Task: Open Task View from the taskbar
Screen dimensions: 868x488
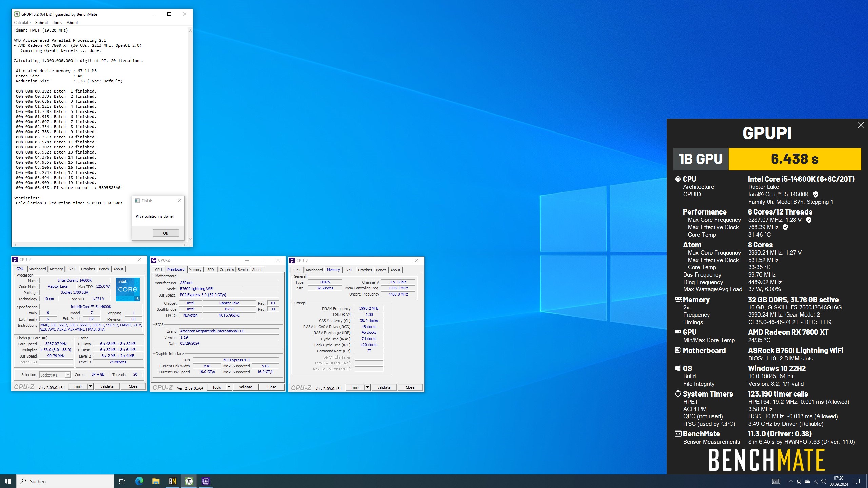Action: click(x=122, y=481)
